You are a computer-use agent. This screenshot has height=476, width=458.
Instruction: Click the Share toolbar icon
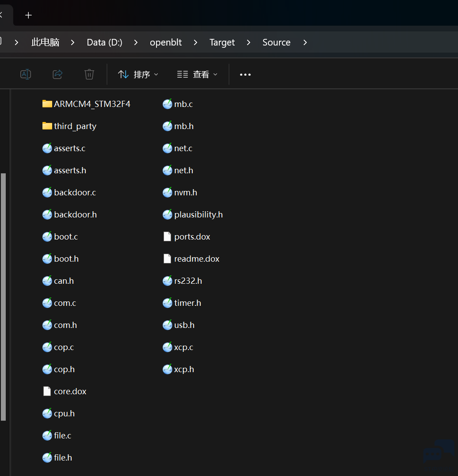point(57,74)
